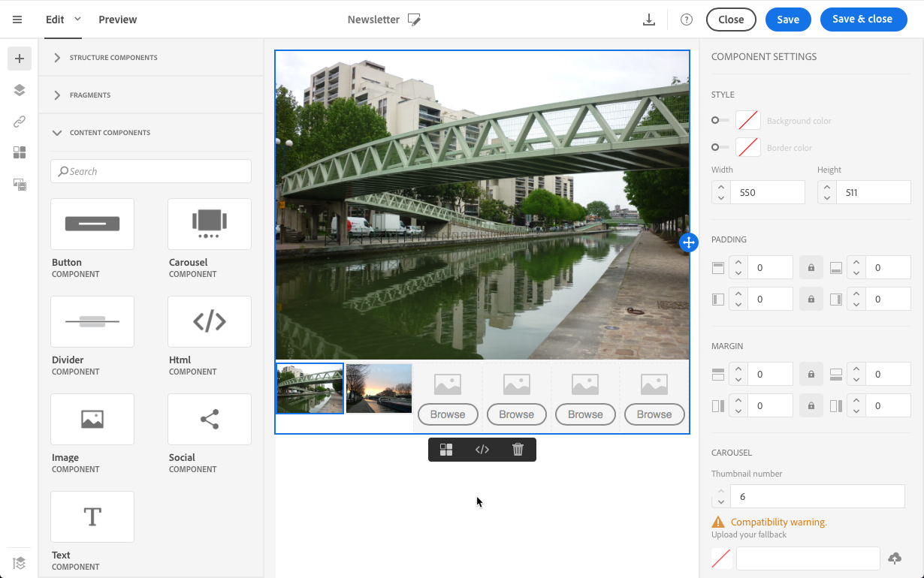Screen dimensions: 924x578
Task: Open source code view in floating toolbar
Action: point(482,450)
